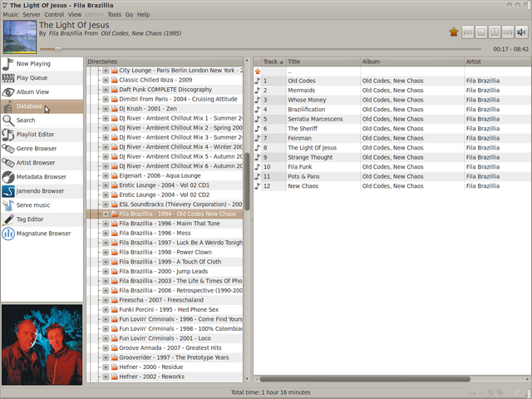Viewport: 532px width, 399px height.
Task: Click the track list horizontal scrollbar
Action: coord(365,379)
